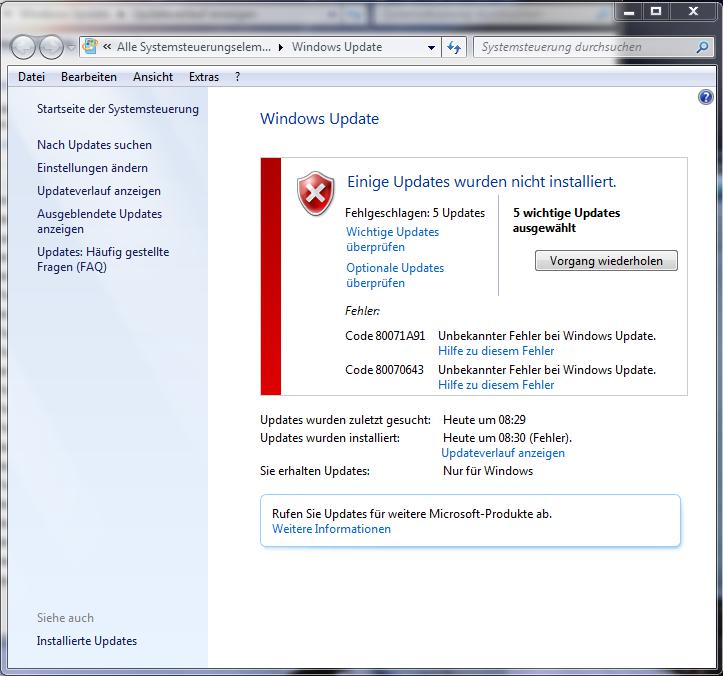Image resolution: width=723 pixels, height=676 pixels.
Task: Click the control panel icon in address bar
Action: [x=91, y=47]
